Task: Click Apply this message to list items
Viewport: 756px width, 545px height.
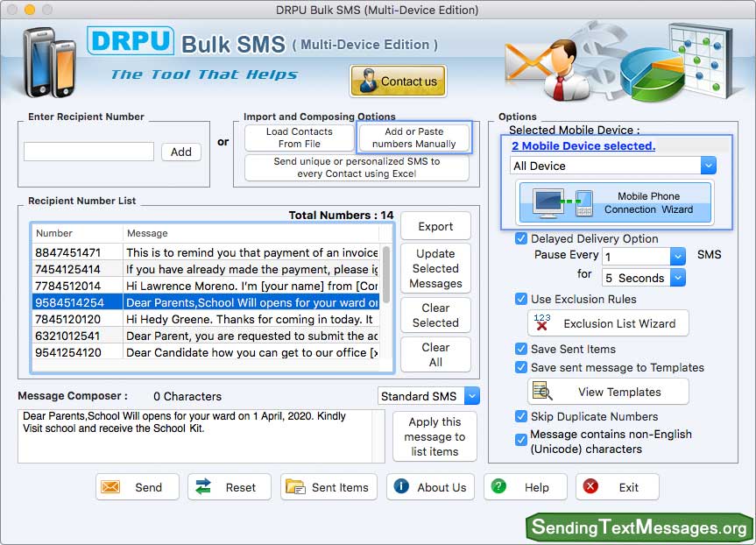Action: [435, 436]
